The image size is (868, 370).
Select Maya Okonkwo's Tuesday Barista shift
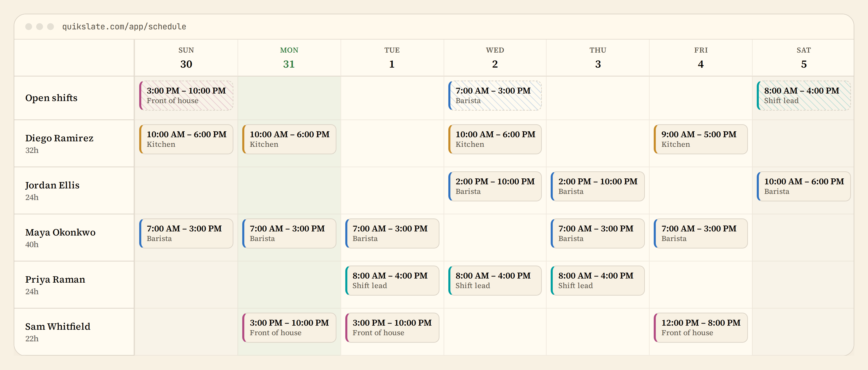point(392,233)
